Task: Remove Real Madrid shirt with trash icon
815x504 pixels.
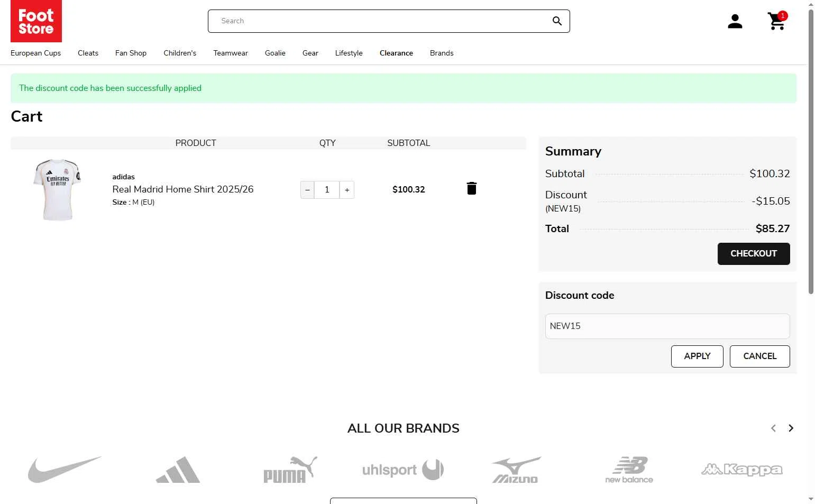Action: pyautogui.click(x=472, y=188)
